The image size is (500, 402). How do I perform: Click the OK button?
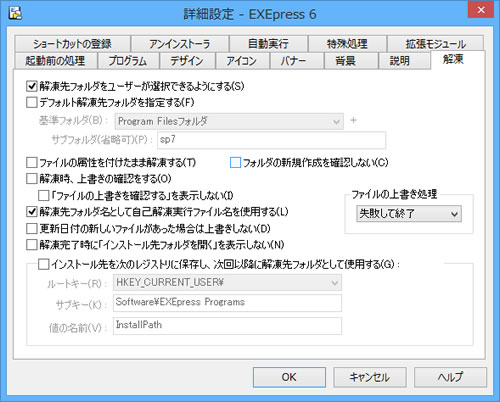(289, 377)
